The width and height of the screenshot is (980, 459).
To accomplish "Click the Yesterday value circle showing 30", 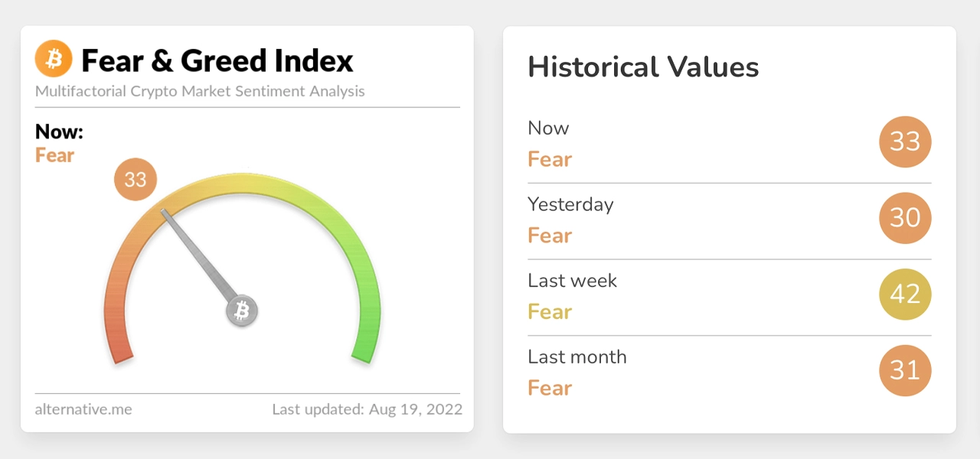I will [x=905, y=218].
